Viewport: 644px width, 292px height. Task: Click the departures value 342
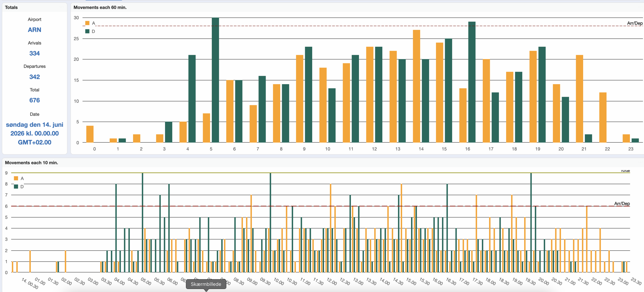pos(34,77)
